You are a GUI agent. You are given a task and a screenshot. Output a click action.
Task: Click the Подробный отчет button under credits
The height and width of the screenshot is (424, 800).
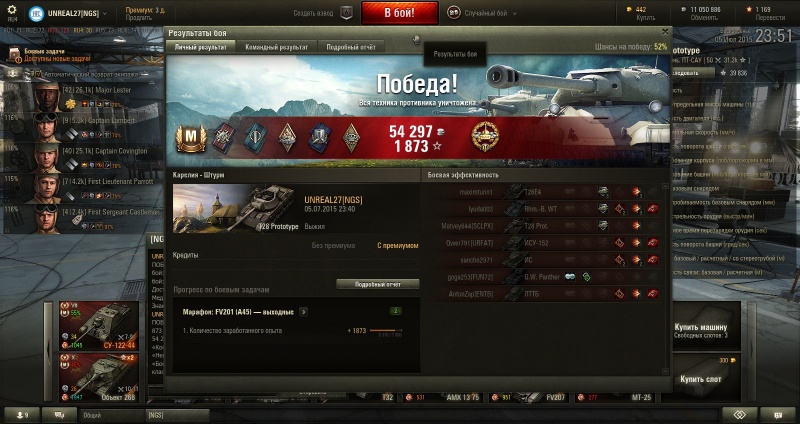378,284
